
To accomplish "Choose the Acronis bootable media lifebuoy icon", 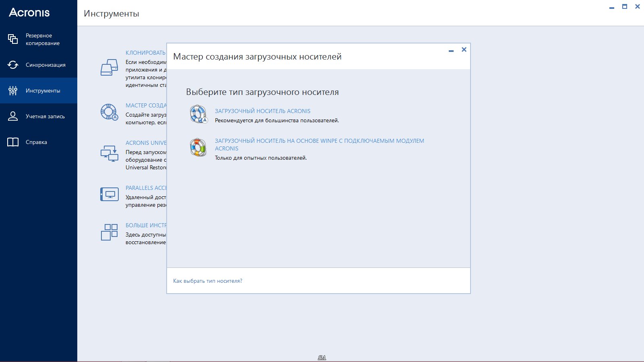I will point(198,114).
